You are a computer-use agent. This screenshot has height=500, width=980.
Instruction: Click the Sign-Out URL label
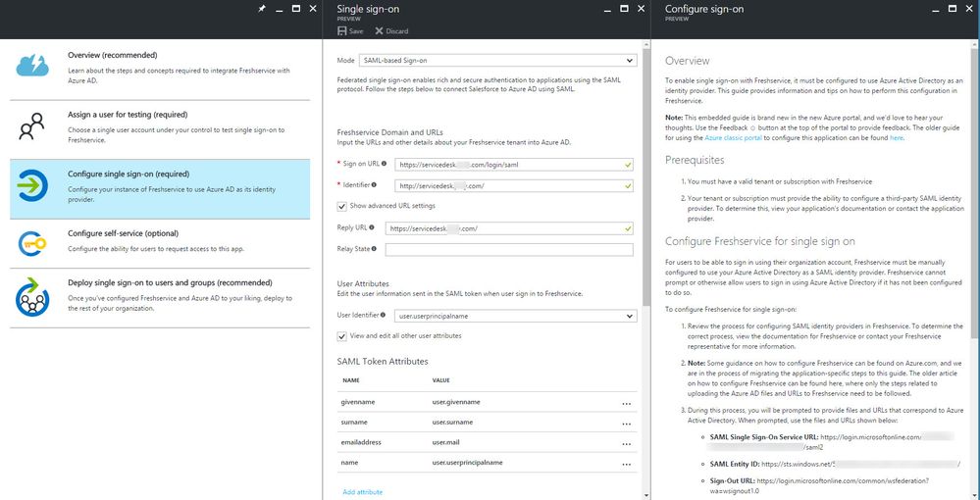(733, 481)
